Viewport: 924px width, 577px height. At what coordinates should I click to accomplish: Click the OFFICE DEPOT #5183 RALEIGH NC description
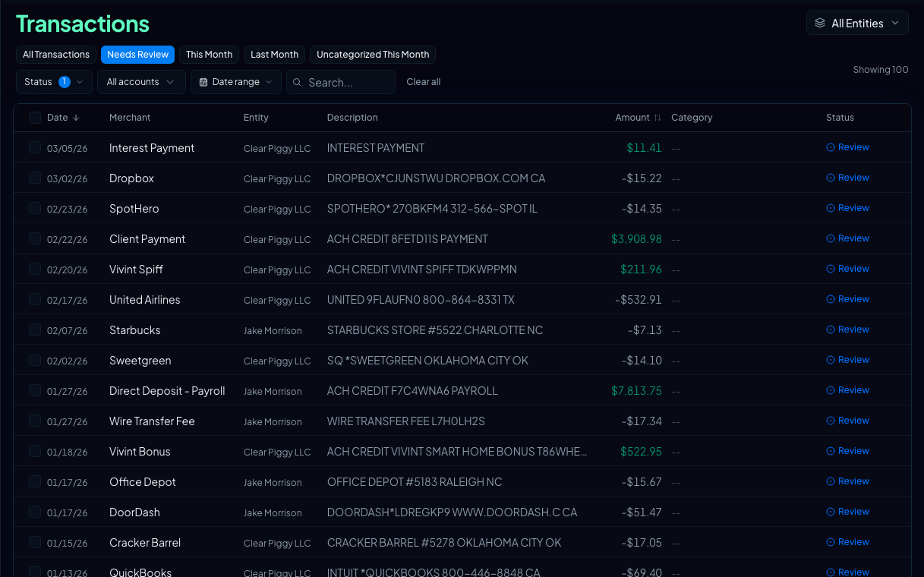click(415, 482)
